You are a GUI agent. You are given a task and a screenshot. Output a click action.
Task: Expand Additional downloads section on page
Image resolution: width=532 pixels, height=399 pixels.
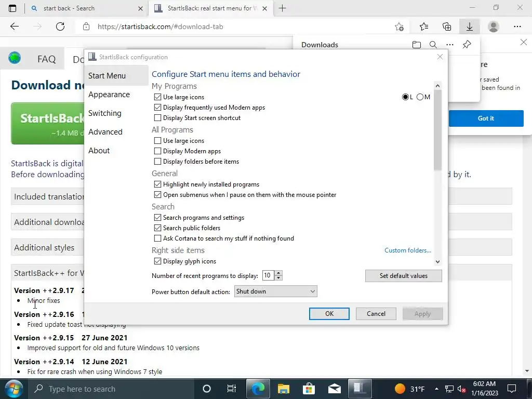(x=47, y=222)
